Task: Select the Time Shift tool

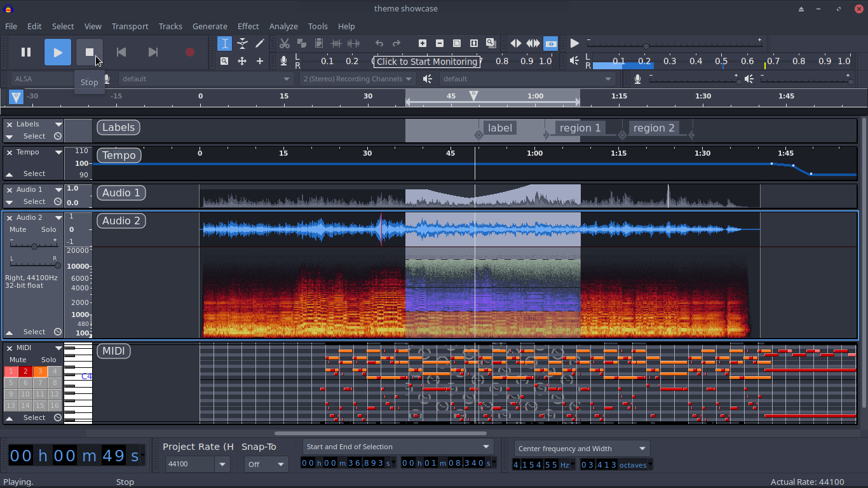Action: [x=242, y=61]
